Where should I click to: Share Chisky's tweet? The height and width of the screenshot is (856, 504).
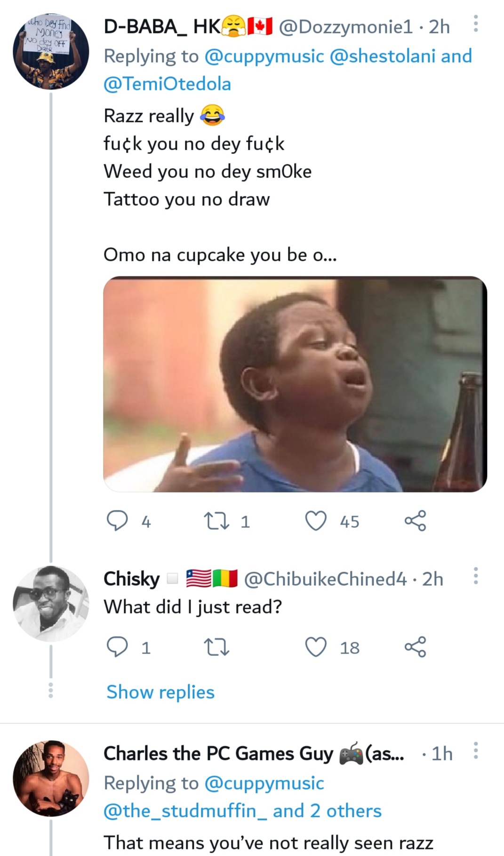coord(415,647)
